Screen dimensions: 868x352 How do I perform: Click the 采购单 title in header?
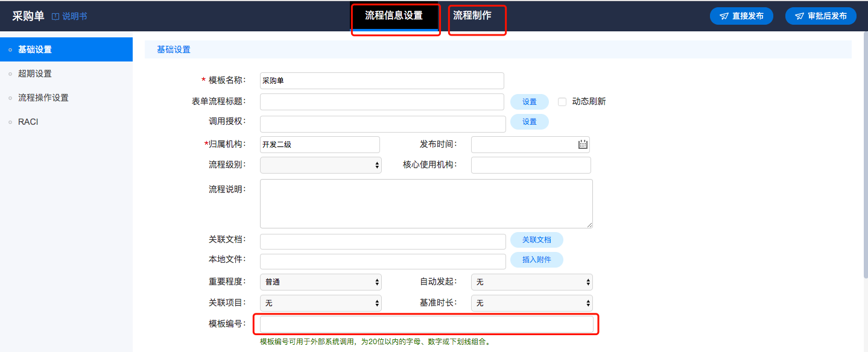point(28,16)
